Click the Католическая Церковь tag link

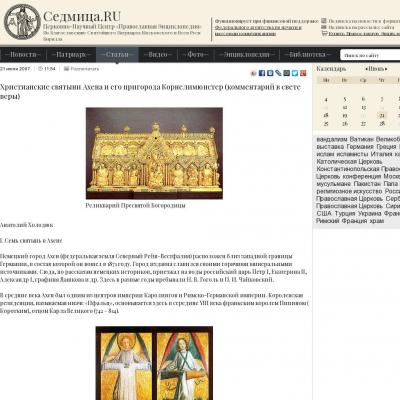[349, 162]
